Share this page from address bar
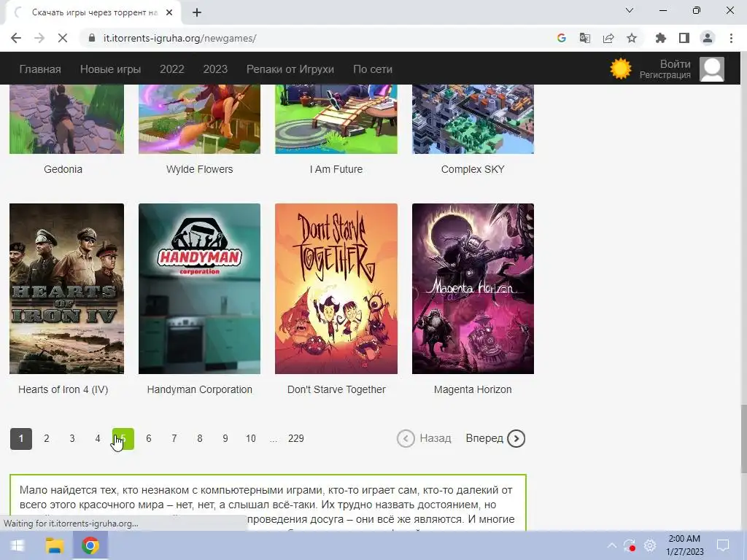This screenshot has width=747, height=560. [608, 38]
